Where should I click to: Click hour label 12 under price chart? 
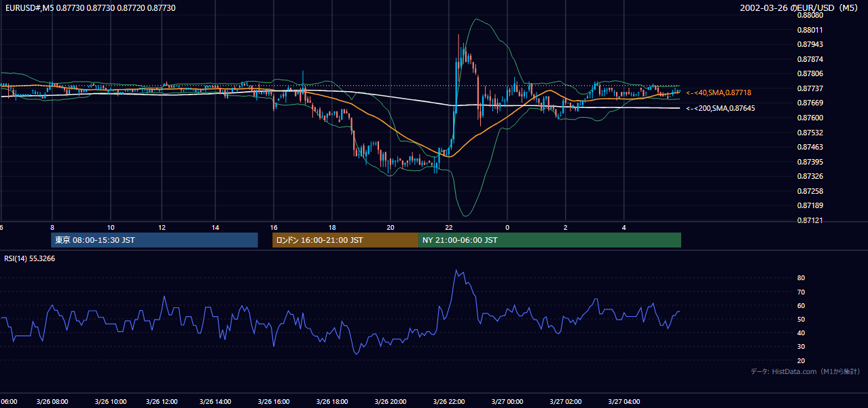[162, 227]
